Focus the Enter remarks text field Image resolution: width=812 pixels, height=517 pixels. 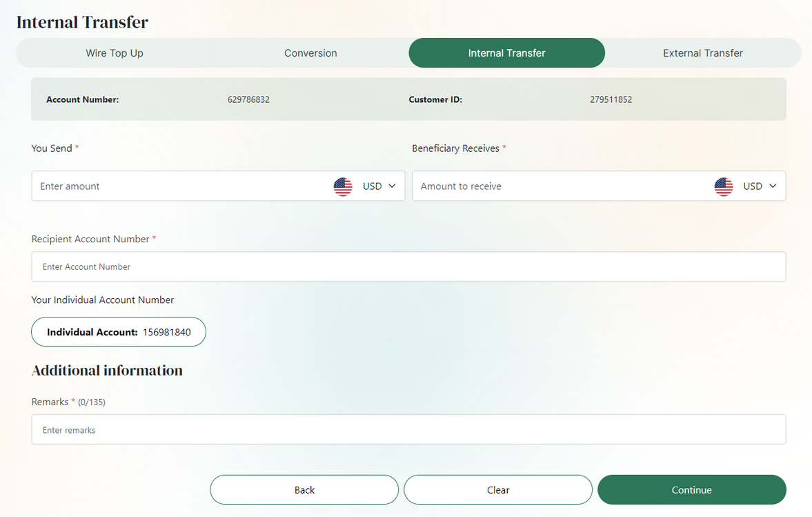click(408, 430)
